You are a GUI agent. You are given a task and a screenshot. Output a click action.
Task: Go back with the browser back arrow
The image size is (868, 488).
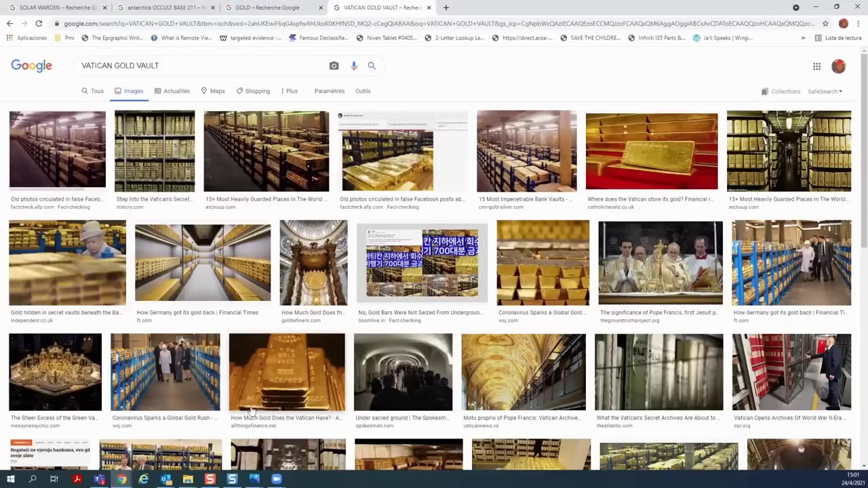(9, 23)
